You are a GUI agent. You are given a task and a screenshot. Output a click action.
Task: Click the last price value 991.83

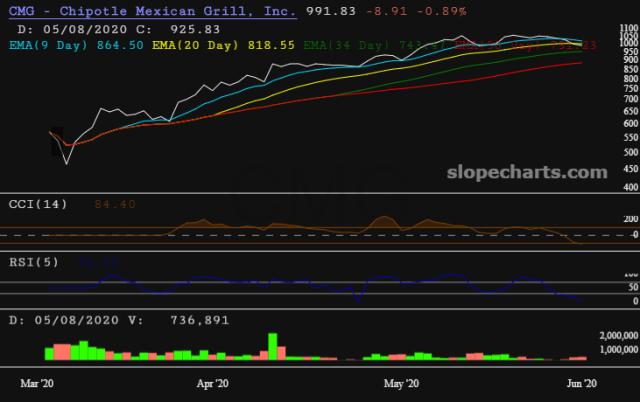(327, 11)
